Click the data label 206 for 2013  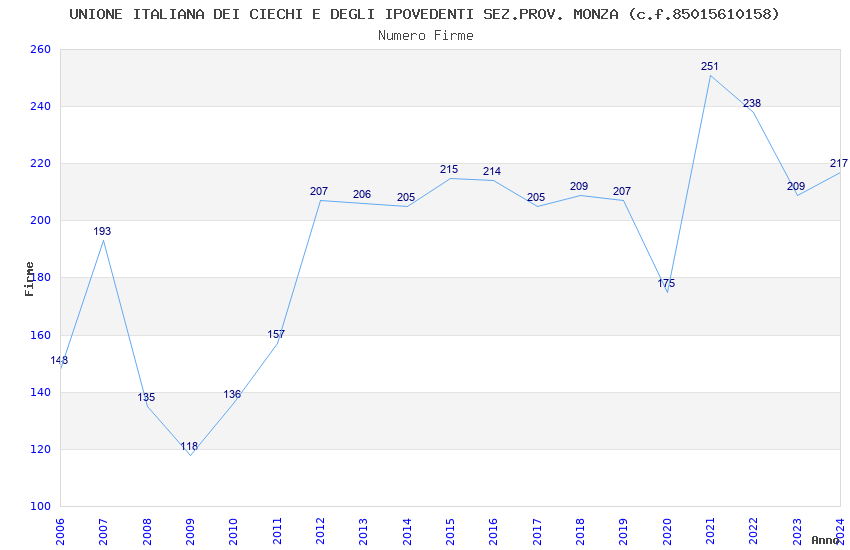click(362, 194)
